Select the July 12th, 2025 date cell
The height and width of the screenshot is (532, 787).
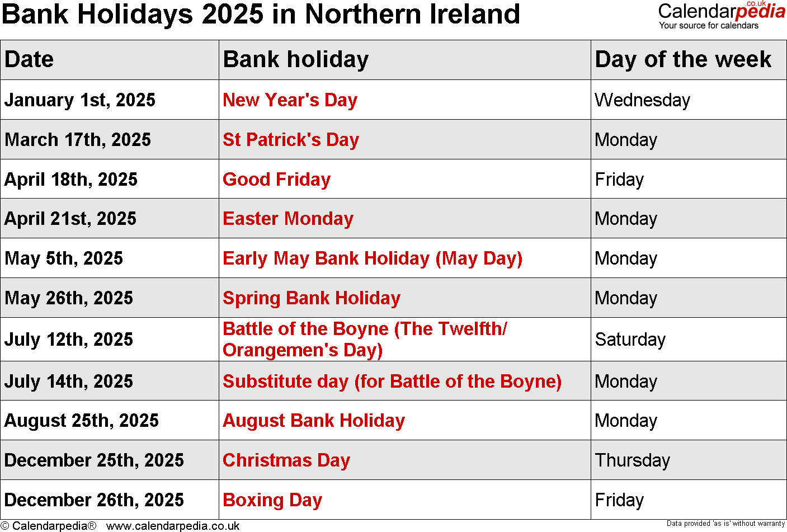pyautogui.click(x=69, y=340)
